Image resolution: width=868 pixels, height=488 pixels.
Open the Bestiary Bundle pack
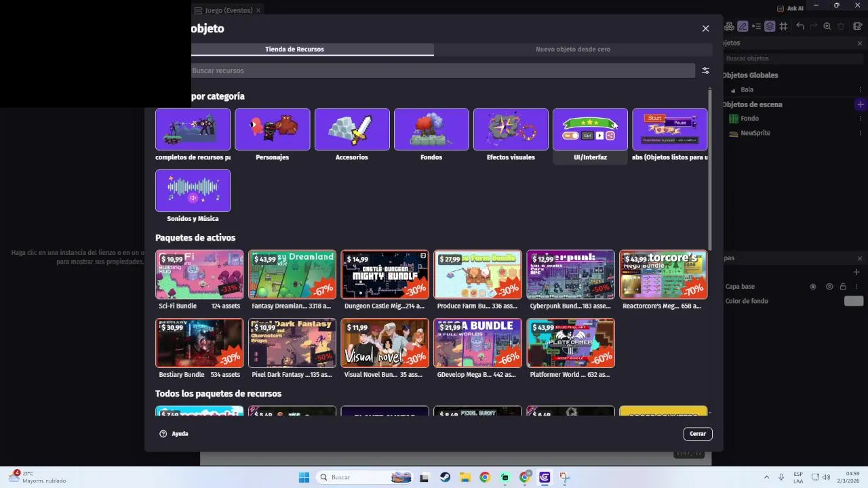199,348
